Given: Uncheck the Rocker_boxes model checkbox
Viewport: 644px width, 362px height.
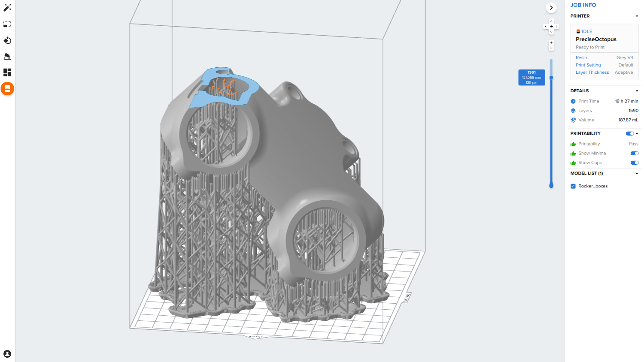Looking at the screenshot, I should click(x=573, y=186).
